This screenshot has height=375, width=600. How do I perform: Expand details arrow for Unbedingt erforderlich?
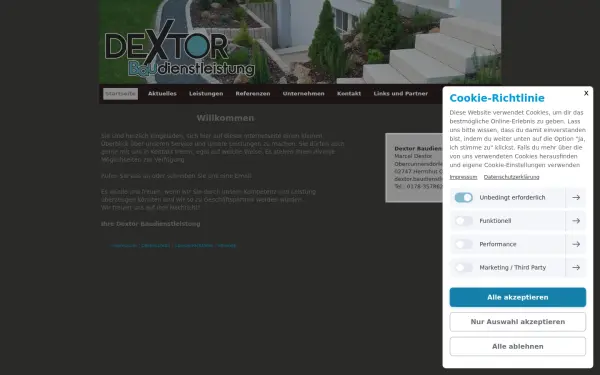point(576,197)
